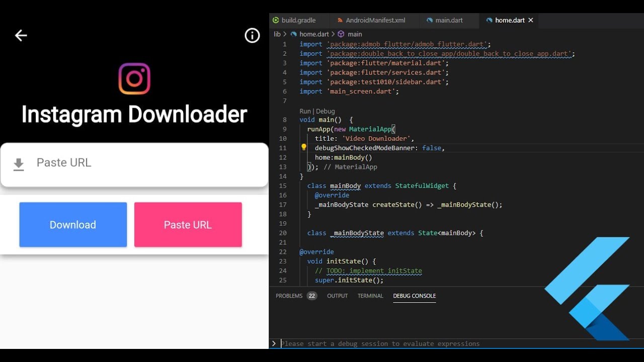The width and height of the screenshot is (644, 362).
Task: Switch to the main.dart tab
Action: pos(449,20)
